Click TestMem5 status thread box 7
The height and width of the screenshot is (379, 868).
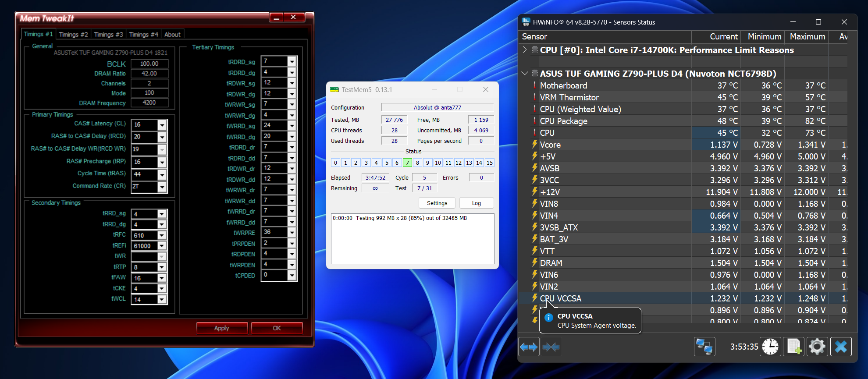tap(407, 163)
